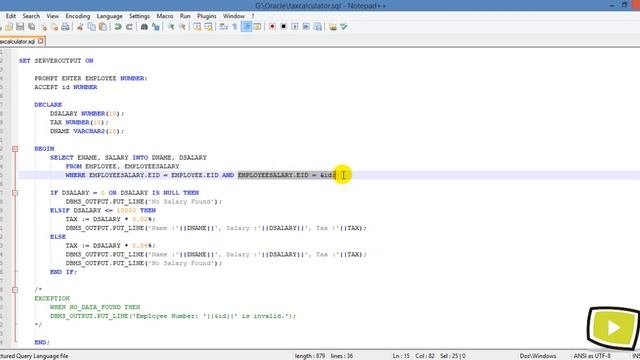Click the Zoom In toolbar icon
Image resolution: width=640 pixels, height=360 pixels.
pos(171,27)
